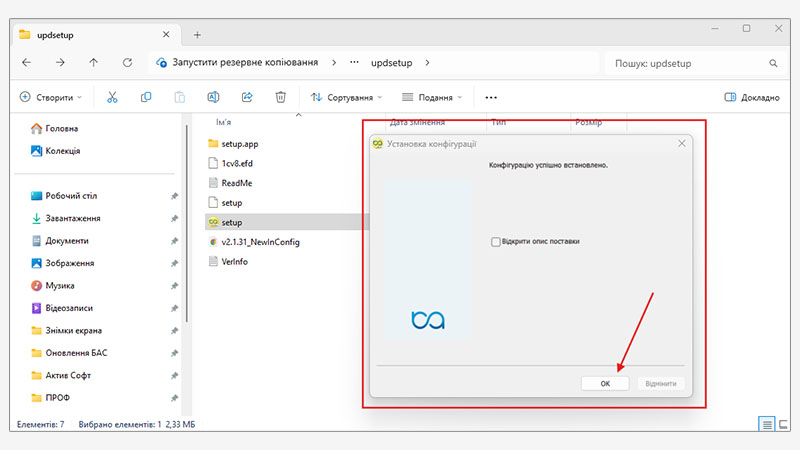Click the Пошук: updsetup search field
The width and height of the screenshot is (800, 450).
pos(690,63)
